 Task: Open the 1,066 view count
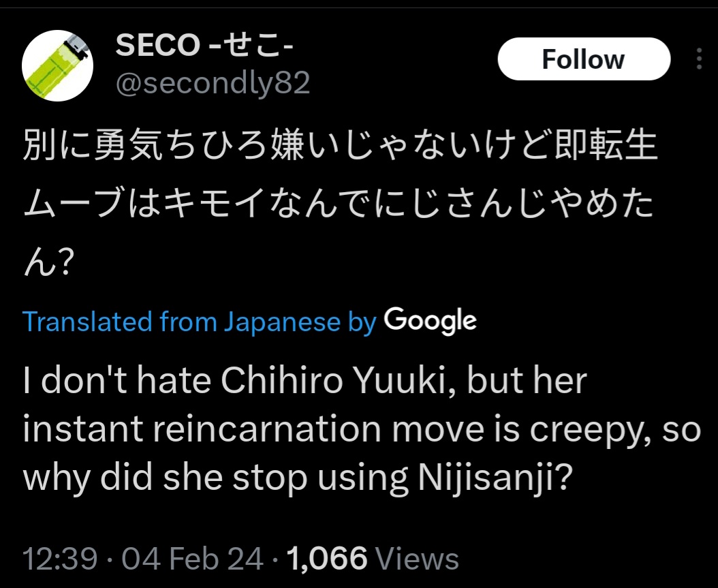[327, 559]
